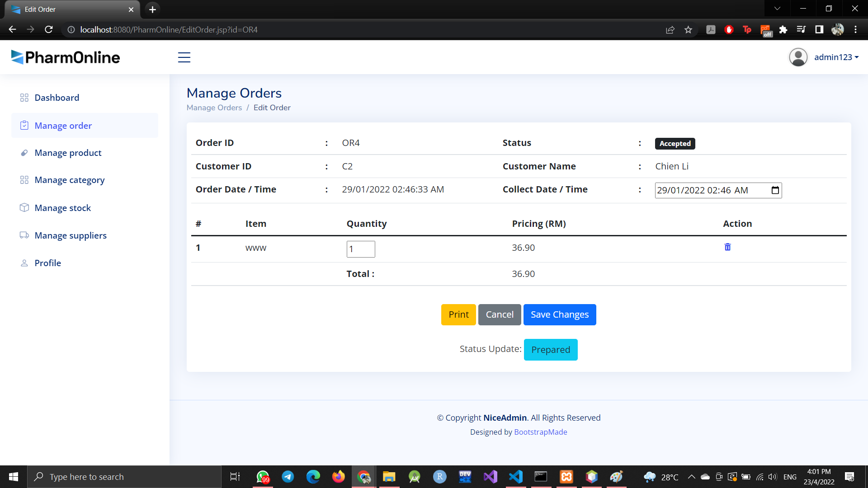Click the PharmOnline logo
This screenshot has height=488, width=868.
tap(66, 57)
